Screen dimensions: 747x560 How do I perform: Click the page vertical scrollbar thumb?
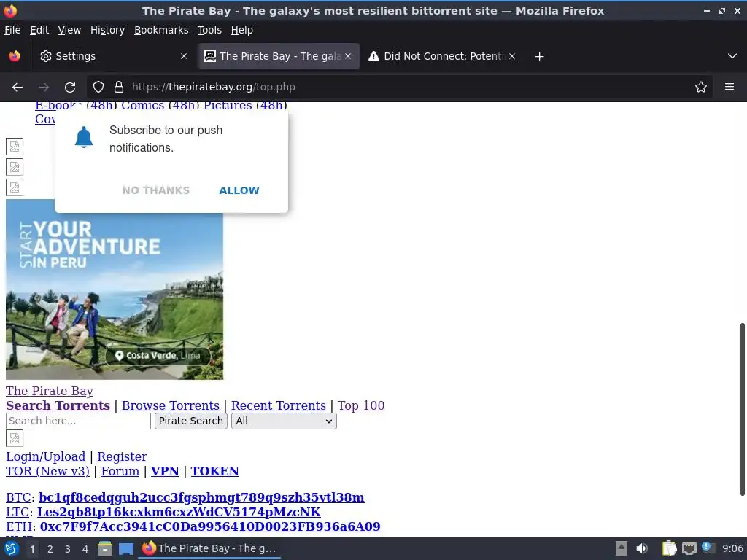coord(742,410)
